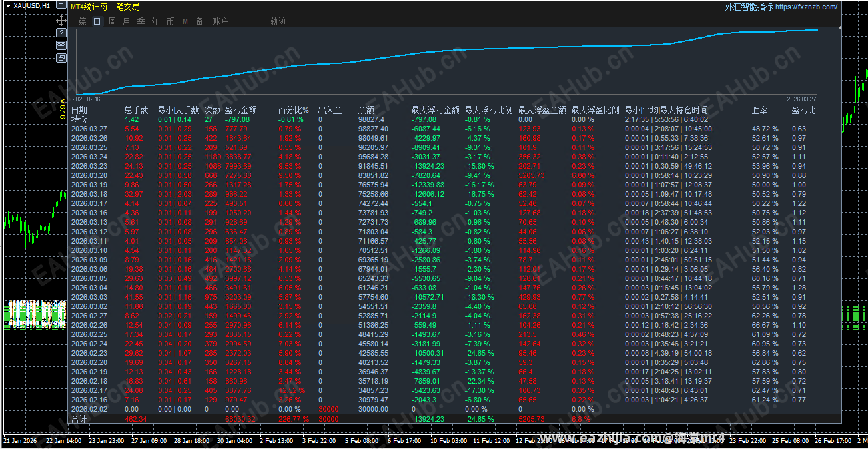Click the V 6.16 version label

click(63, 108)
